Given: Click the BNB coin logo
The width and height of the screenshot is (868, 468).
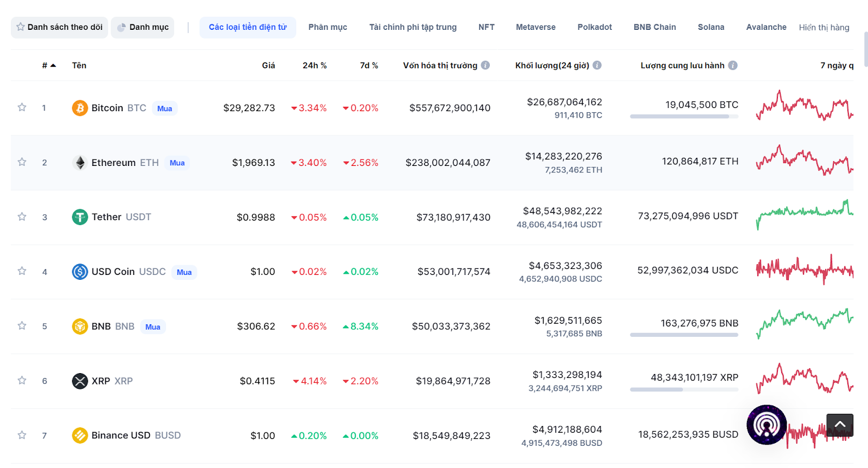Looking at the screenshot, I should pyautogui.click(x=80, y=326).
